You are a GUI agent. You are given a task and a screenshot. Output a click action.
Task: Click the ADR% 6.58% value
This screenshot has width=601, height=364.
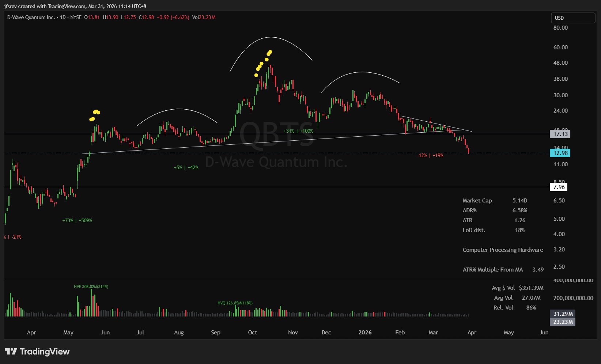[519, 211]
